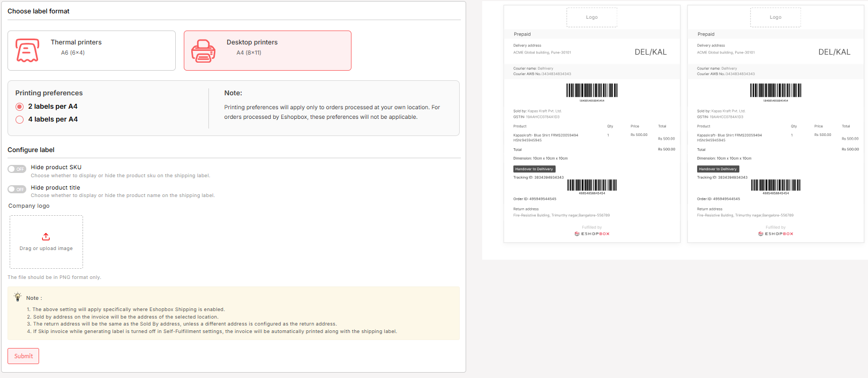Click the tracking barcode on right label preview
Image resolution: width=868 pixels, height=378 pixels.
tap(775, 185)
